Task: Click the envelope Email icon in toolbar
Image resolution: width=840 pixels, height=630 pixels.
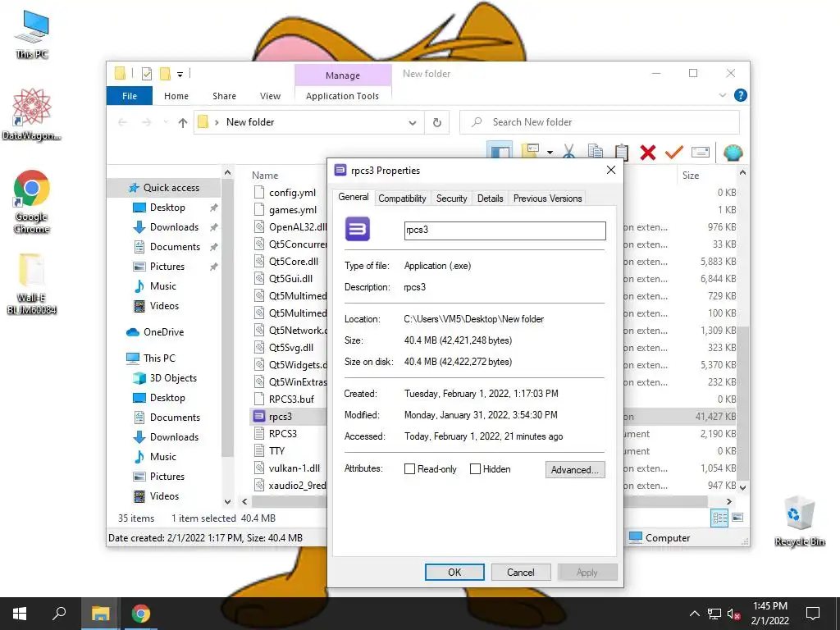Action: click(x=701, y=153)
